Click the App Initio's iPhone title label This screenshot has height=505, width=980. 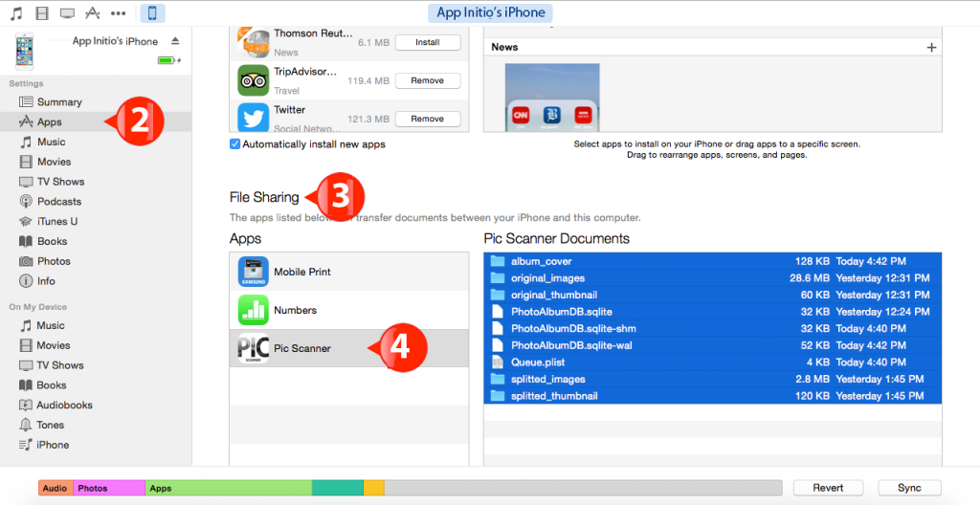point(490,12)
